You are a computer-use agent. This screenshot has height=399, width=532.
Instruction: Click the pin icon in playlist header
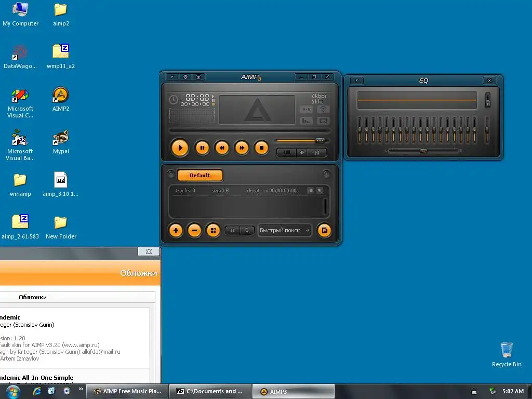coord(320,191)
